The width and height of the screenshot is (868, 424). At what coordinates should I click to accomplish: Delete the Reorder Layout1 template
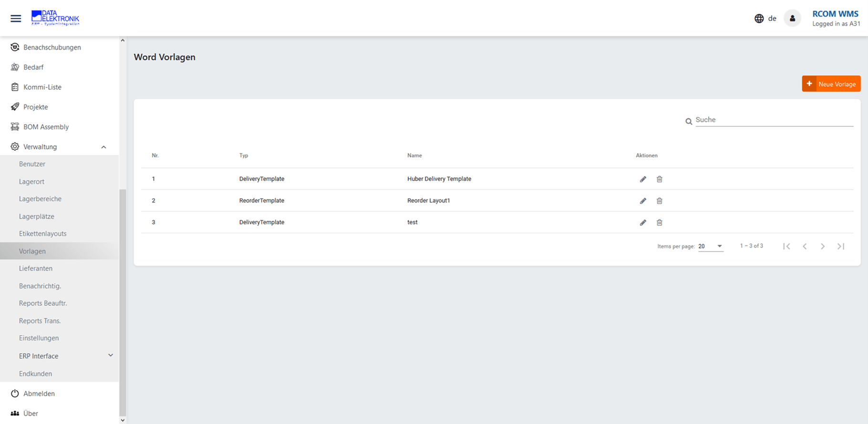tap(659, 201)
